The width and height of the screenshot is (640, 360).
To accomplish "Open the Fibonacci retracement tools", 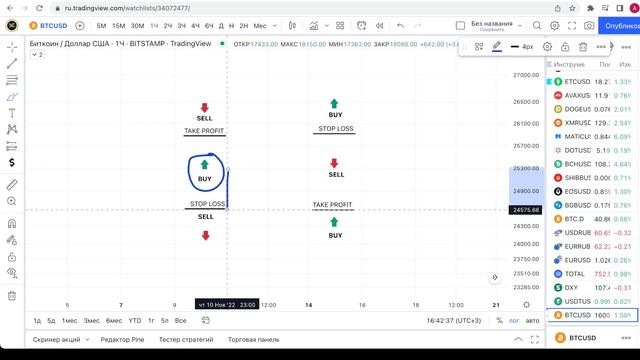I will [12, 80].
